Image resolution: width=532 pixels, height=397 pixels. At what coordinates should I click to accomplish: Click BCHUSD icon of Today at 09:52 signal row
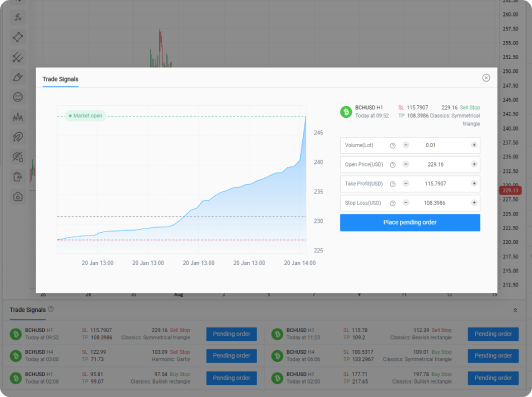pos(16,334)
